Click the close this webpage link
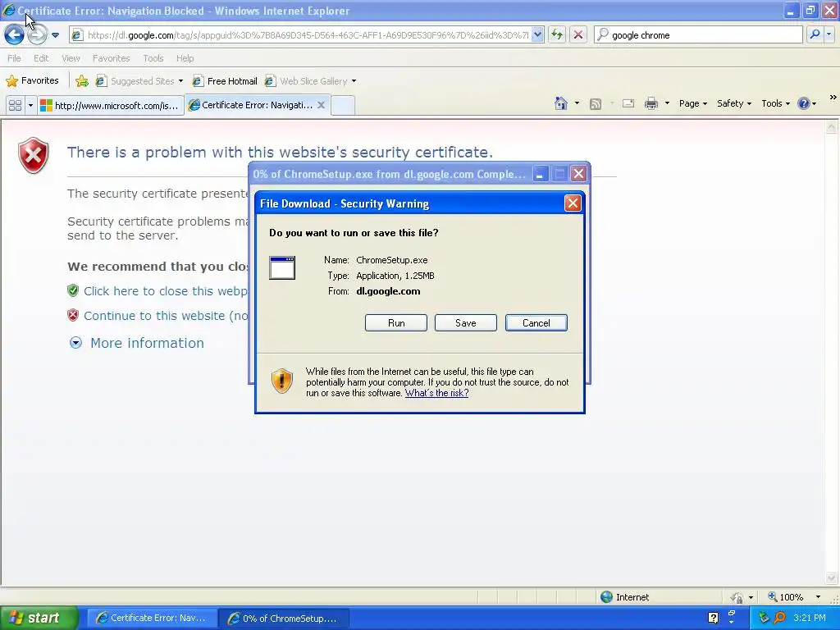The width and height of the screenshot is (840, 630). coord(165,291)
